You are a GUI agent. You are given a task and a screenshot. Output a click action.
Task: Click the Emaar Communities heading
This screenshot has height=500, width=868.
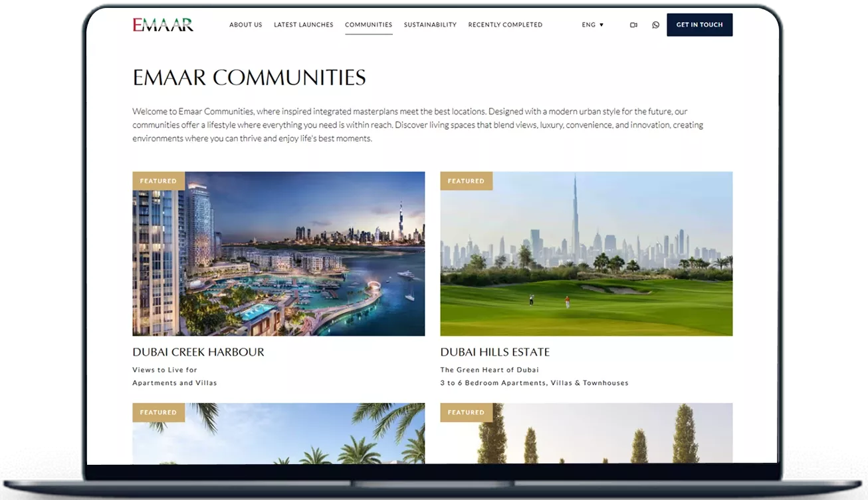click(249, 78)
